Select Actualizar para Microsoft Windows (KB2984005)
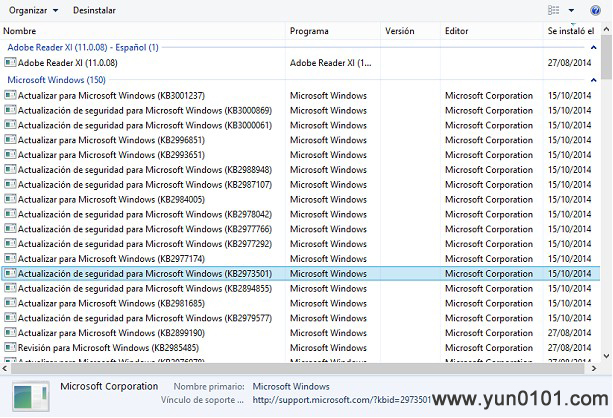613x418 pixels. point(111,199)
